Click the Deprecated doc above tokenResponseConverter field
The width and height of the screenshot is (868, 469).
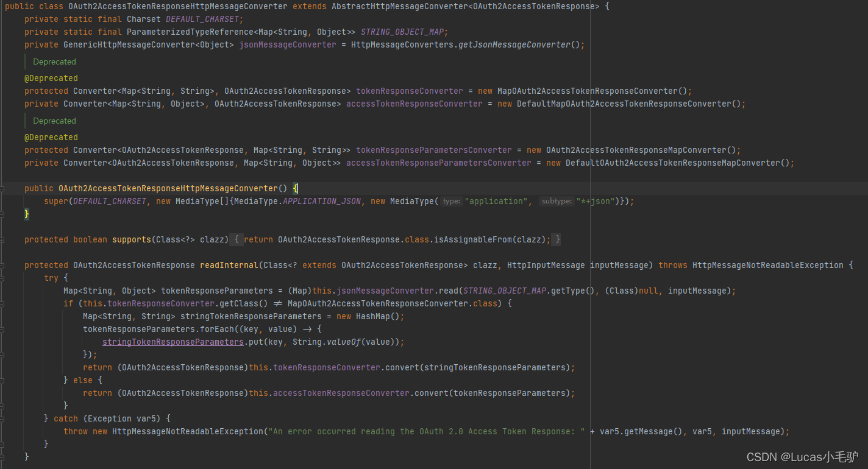[x=54, y=62]
